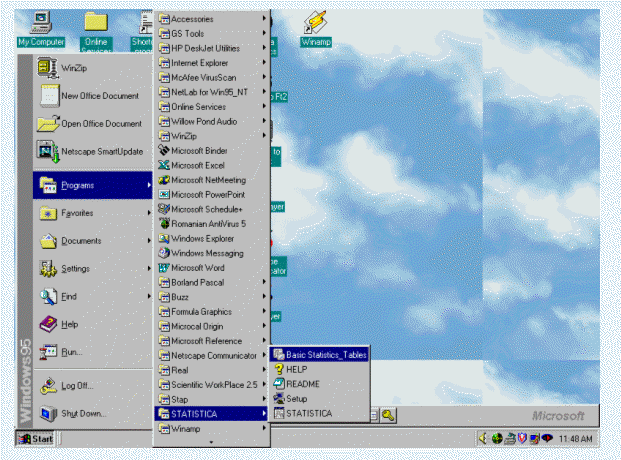
Task: Open Formula Graphics program group
Action: [212, 312]
